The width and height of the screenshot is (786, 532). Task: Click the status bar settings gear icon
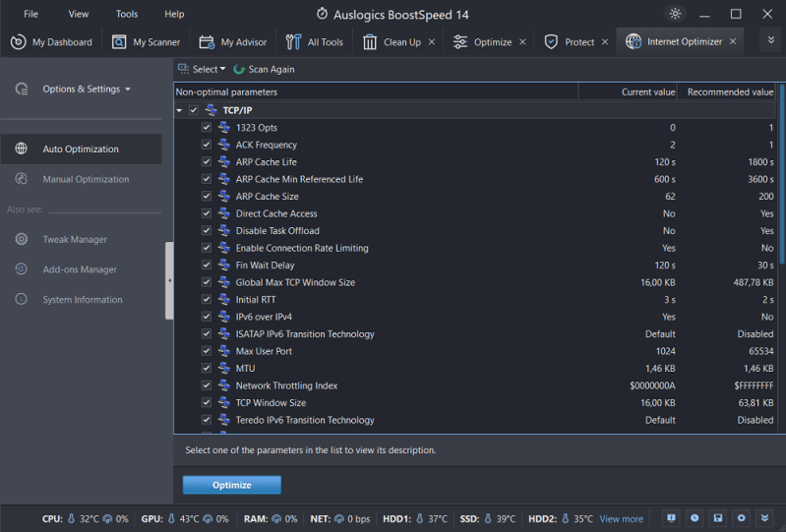741,518
